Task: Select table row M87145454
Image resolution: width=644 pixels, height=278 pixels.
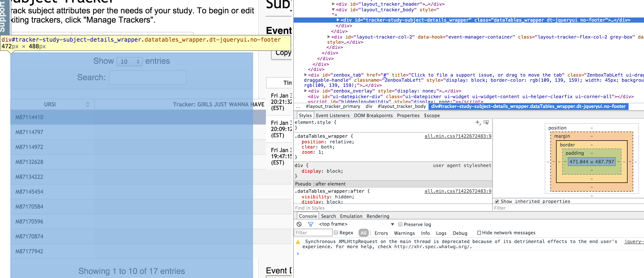Action: coord(138,192)
